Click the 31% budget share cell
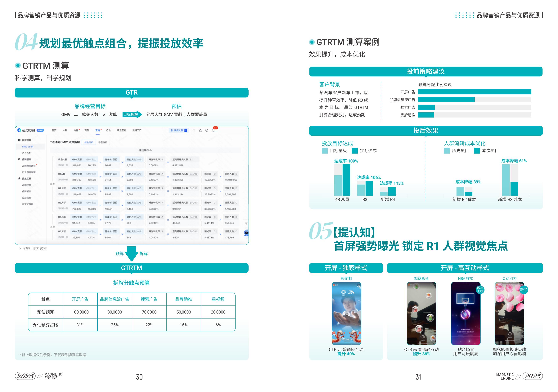 [x=80, y=325]
